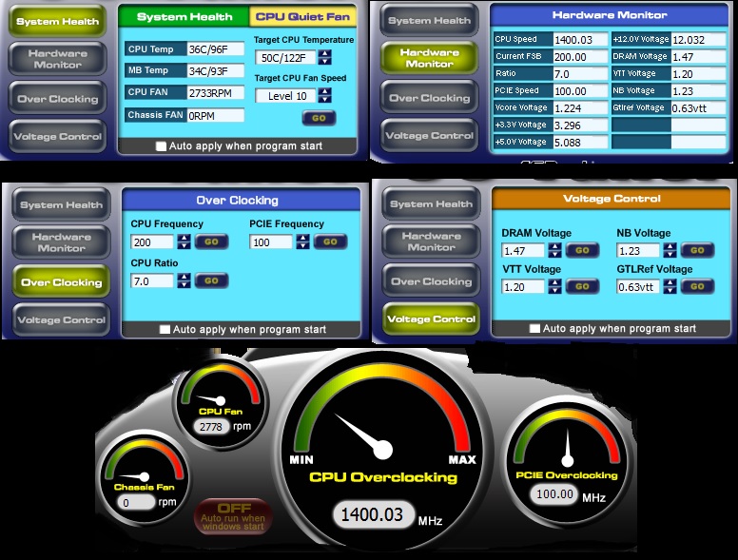This screenshot has width=738, height=560.
Task: Click the highlighted Voltage Control sidebar button
Action: 431,319
